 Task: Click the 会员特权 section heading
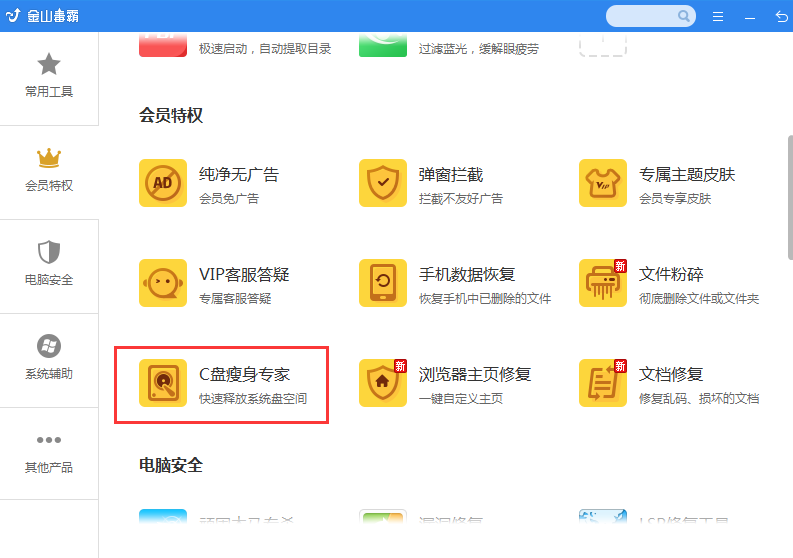click(171, 115)
